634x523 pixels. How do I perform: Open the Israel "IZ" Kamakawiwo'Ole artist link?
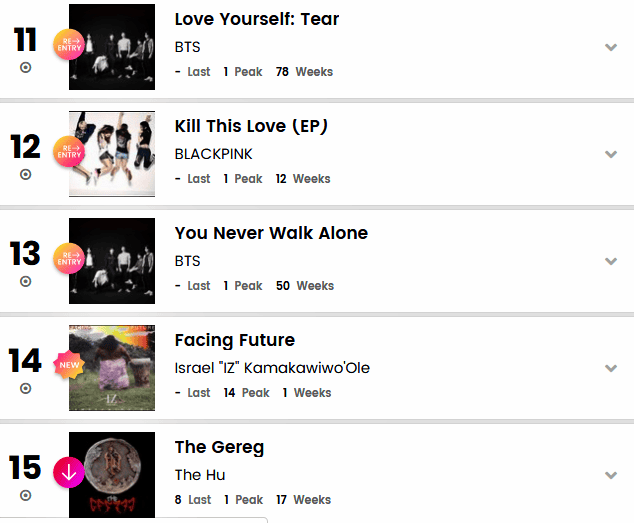[272, 368]
